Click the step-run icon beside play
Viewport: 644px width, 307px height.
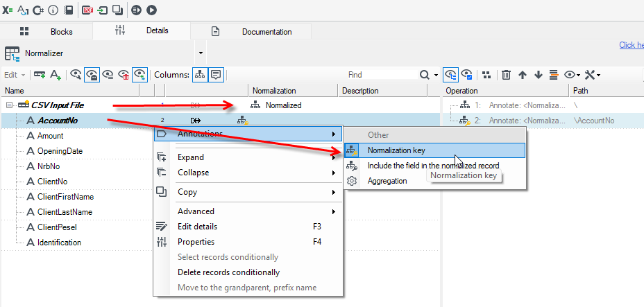pos(137,10)
